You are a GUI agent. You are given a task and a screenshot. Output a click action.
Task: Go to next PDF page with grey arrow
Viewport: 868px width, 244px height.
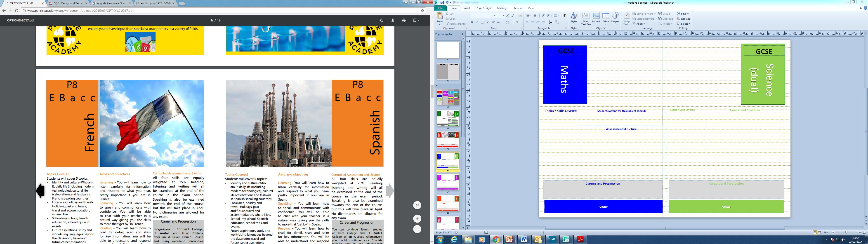pos(390,191)
